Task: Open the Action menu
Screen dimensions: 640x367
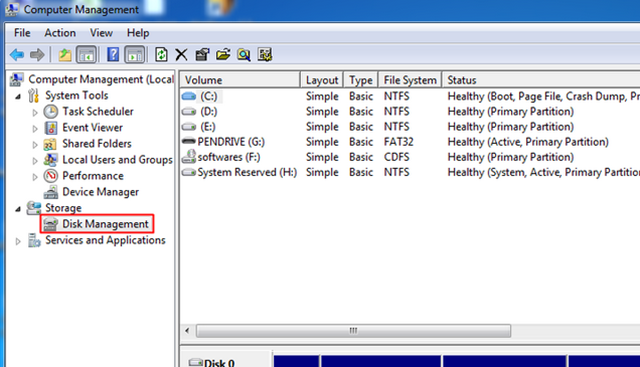Action: pos(60,33)
